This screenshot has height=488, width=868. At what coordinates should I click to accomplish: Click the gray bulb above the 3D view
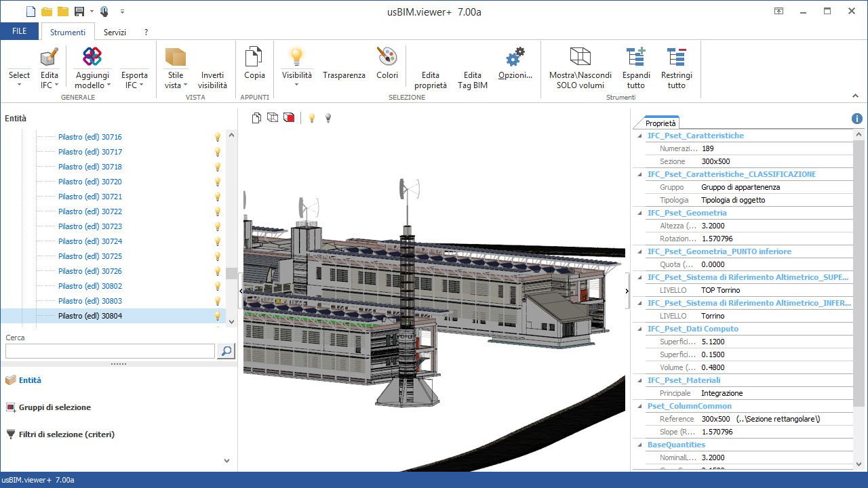coord(328,117)
